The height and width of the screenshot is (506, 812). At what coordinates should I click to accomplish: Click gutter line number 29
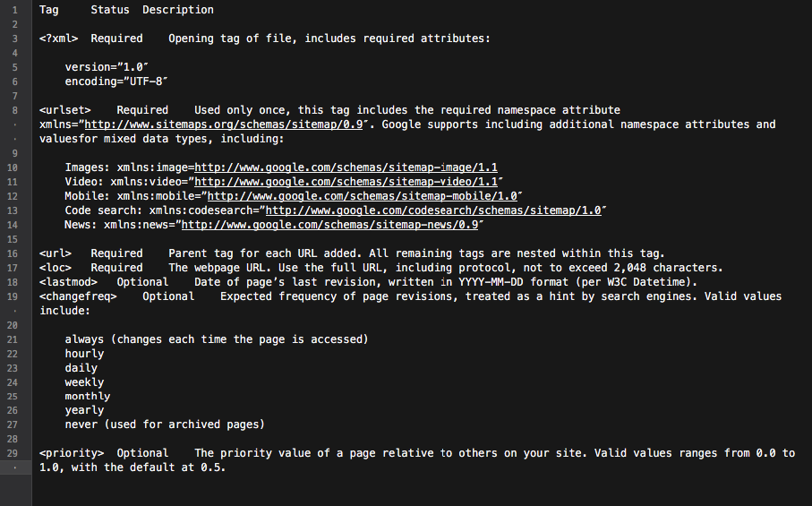click(x=13, y=454)
